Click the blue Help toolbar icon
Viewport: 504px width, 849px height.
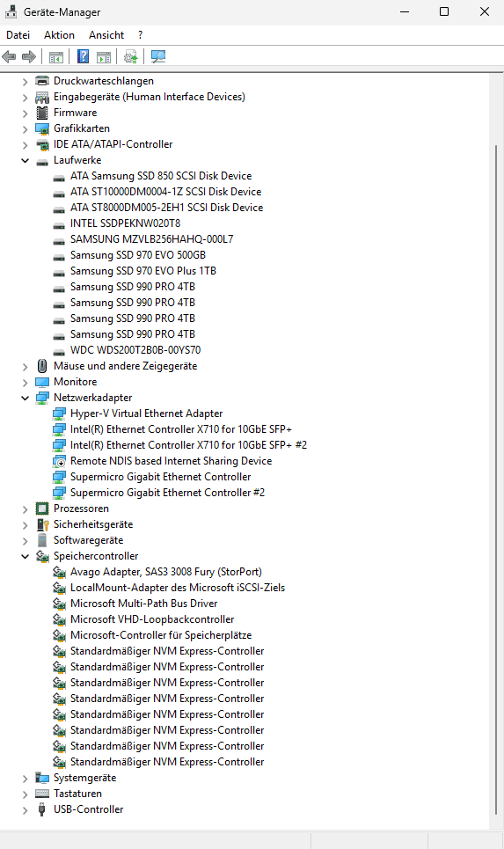click(84, 56)
